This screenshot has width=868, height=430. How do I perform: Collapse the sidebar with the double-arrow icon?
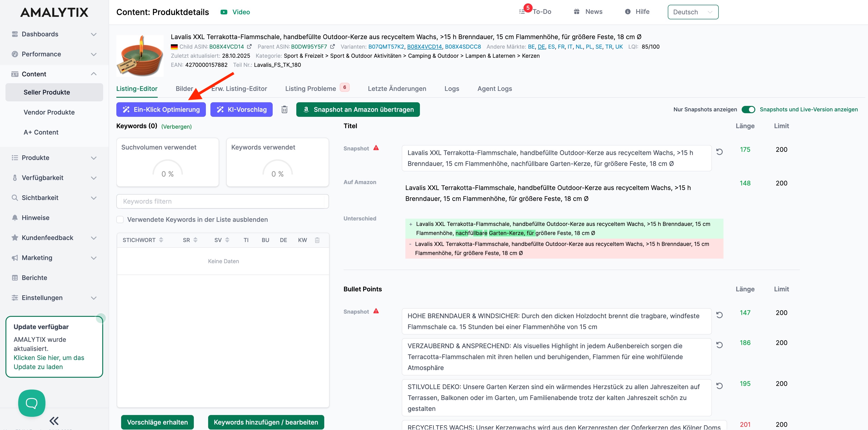(54, 420)
